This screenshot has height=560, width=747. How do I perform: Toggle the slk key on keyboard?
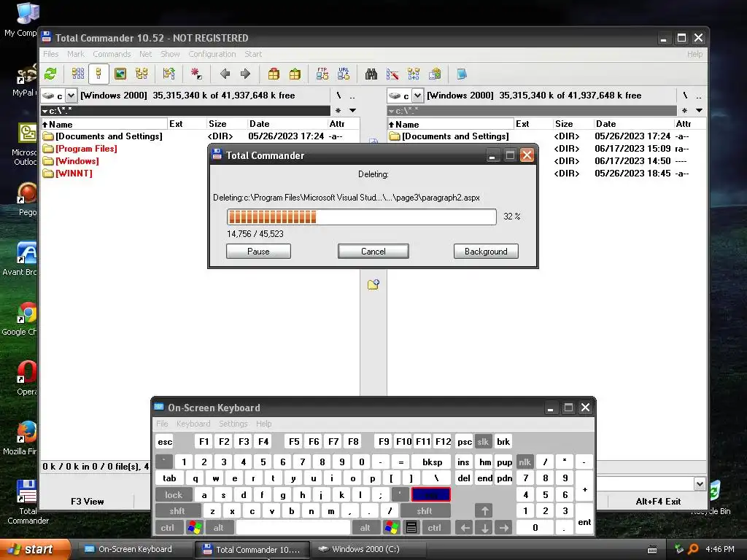click(x=483, y=441)
